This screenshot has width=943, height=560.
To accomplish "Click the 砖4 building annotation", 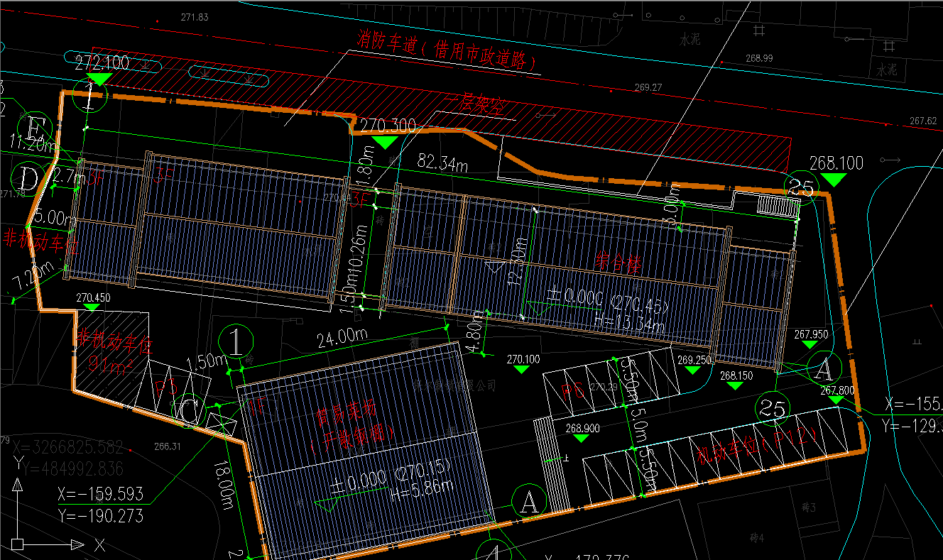I will (x=757, y=538).
